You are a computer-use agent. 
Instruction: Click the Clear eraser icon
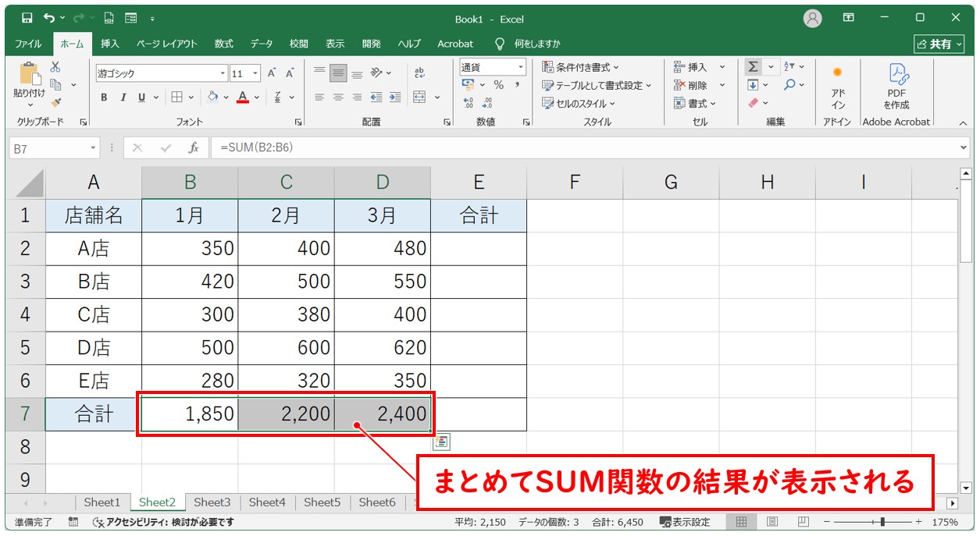pos(753,103)
